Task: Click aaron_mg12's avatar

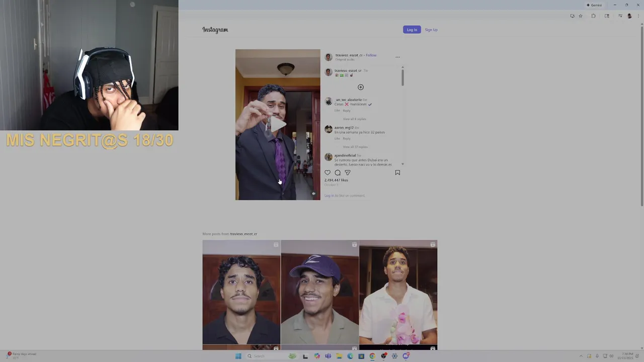Action: click(x=329, y=129)
